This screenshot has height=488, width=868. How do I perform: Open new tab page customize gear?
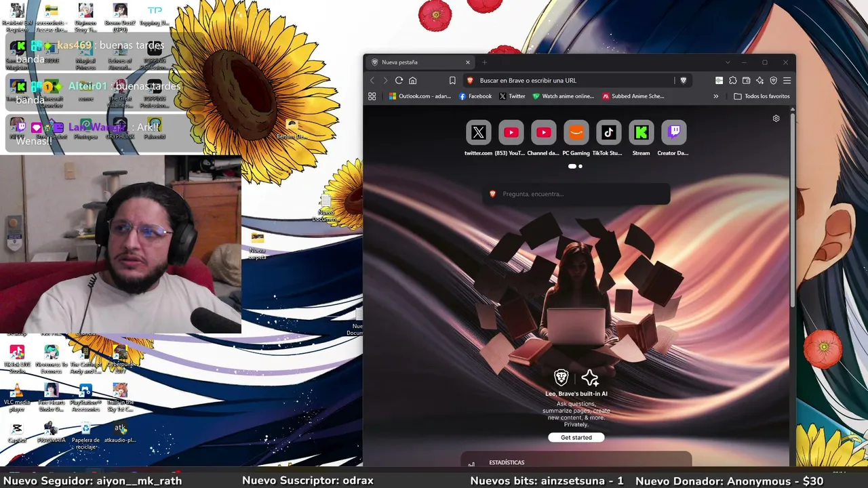coord(776,118)
